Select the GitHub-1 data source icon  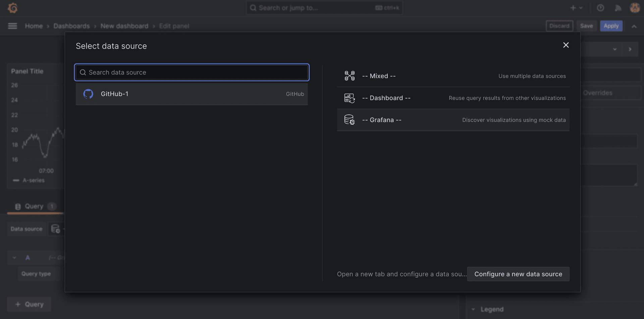tap(88, 94)
